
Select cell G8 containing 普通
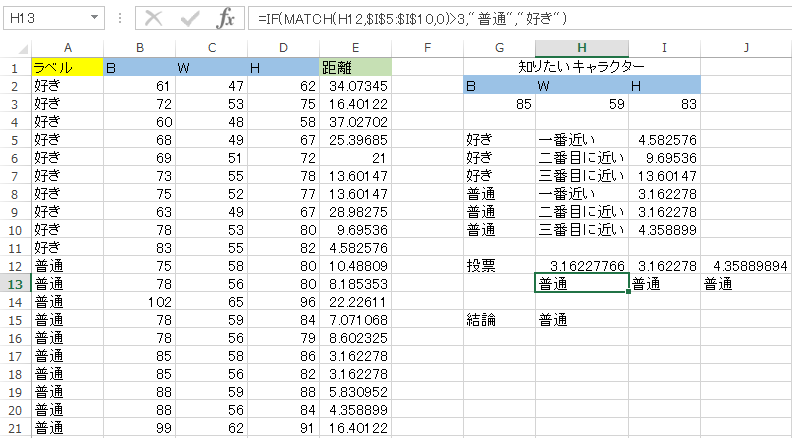pyautogui.click(x=500, y=193)
